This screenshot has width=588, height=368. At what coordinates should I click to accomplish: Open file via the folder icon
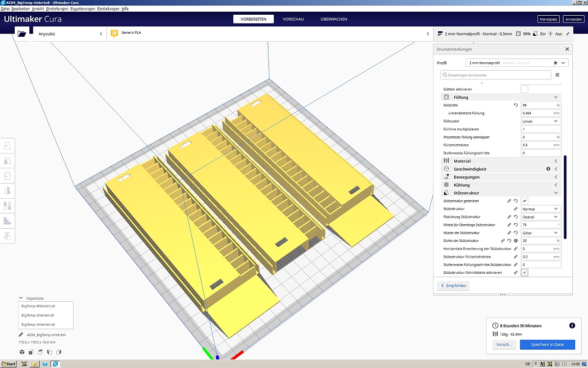click(x=21, y=33)
